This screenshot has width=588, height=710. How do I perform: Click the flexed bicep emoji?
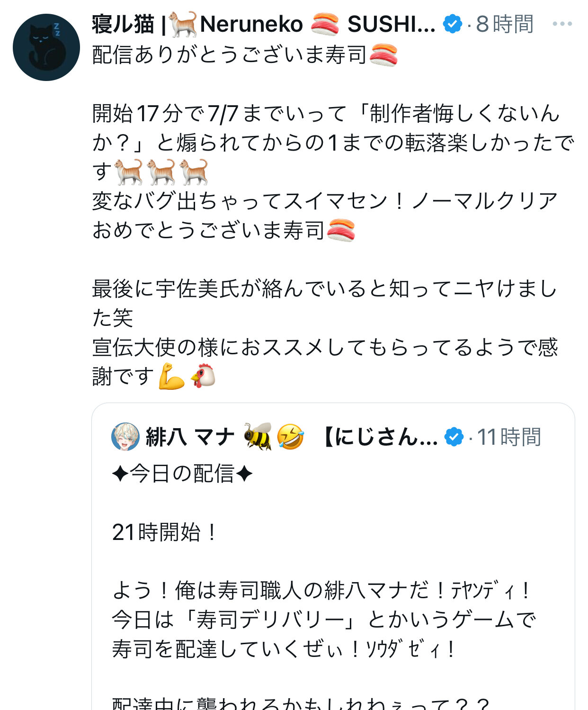[171, 377]
